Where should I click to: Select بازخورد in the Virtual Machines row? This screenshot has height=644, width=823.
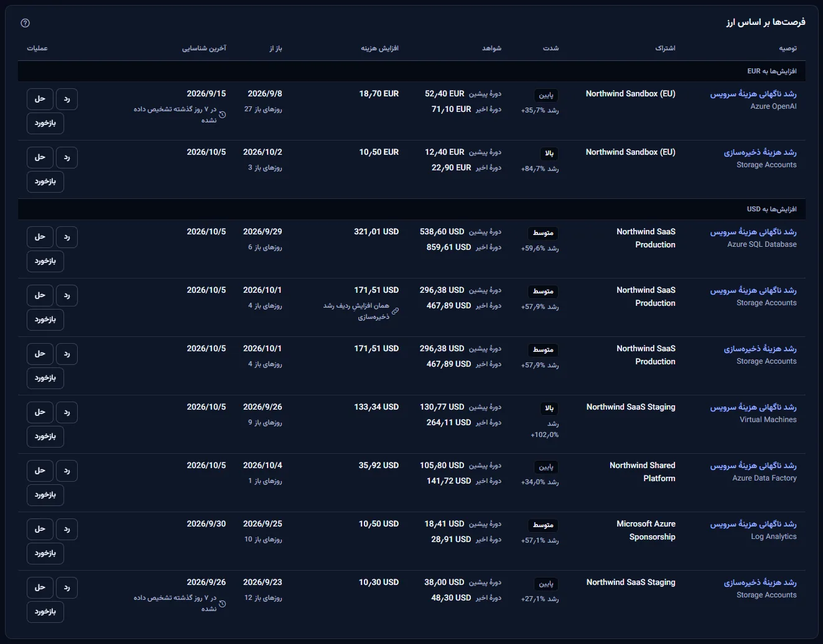click(45, 436)
